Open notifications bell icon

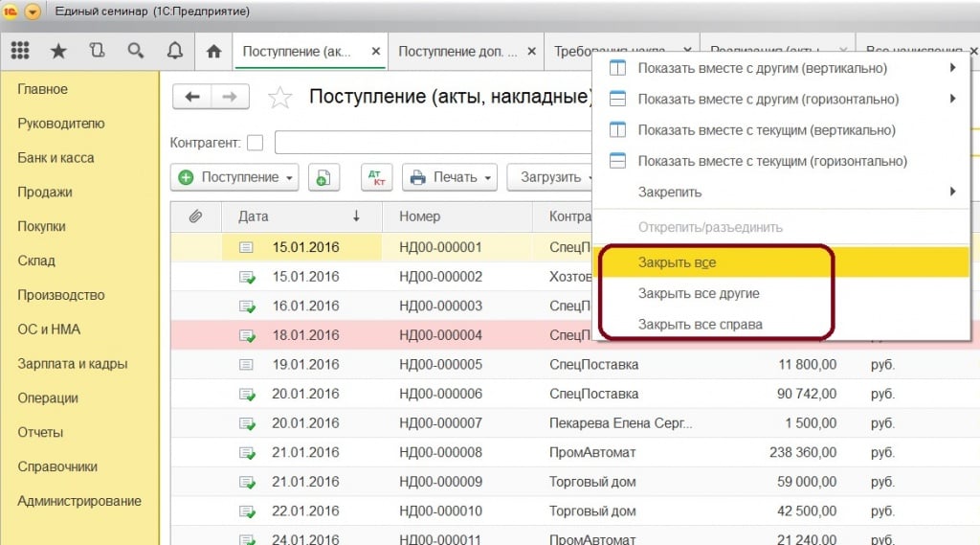tap(174, 51)
